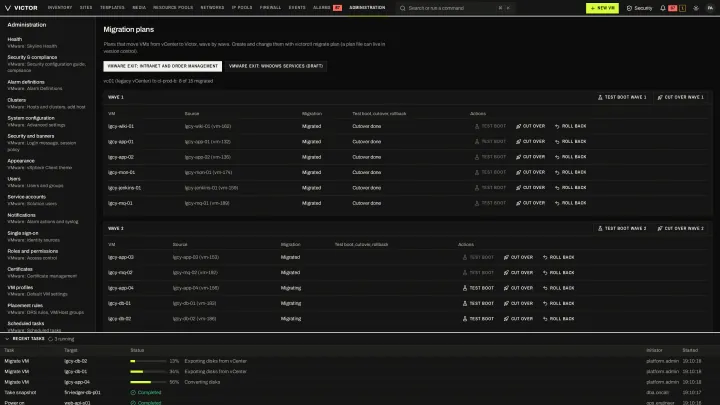
Task: Test boot lgcy-db-01
Action: click(x=478, y=304)
